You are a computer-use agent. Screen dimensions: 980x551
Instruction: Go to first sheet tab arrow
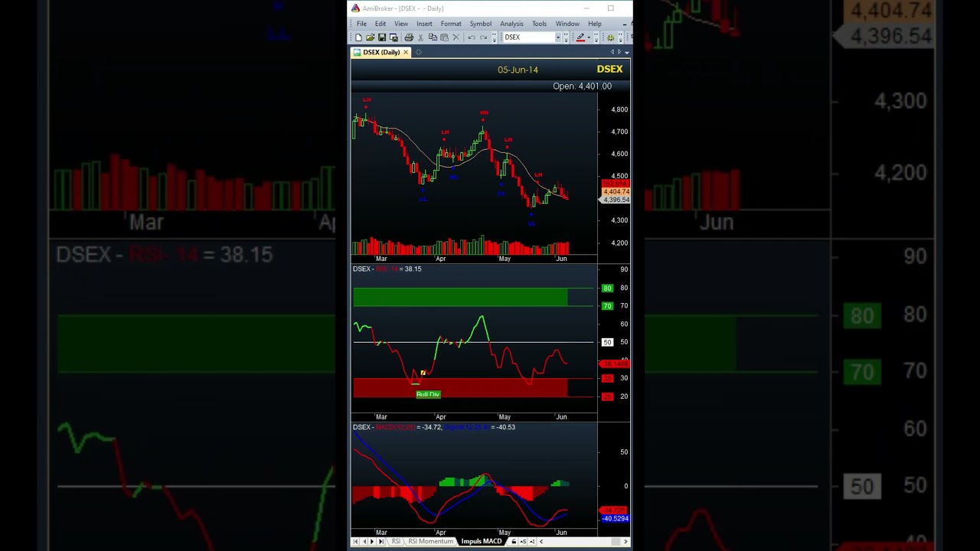(355, 541)
